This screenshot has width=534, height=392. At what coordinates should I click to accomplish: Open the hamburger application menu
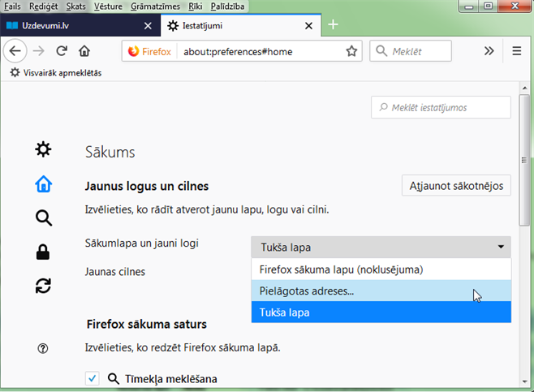(x=516, y=51)
